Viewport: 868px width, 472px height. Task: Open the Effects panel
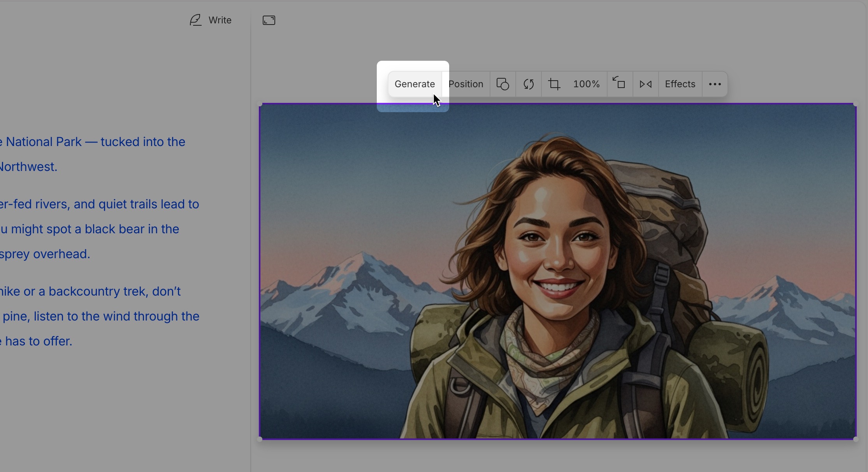[680, 84]
